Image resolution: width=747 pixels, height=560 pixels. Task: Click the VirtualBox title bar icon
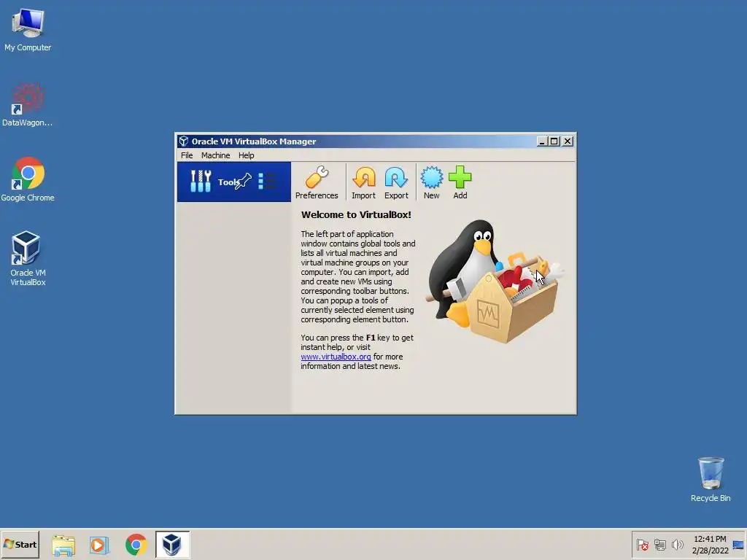184,141
